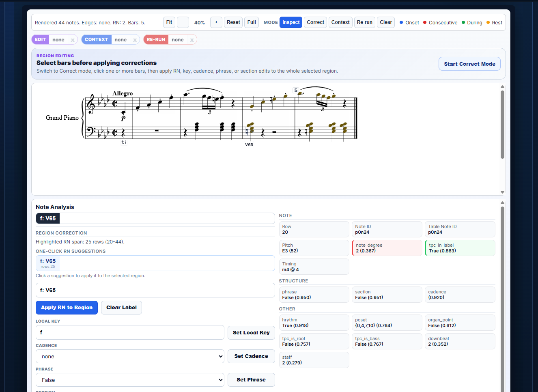Click the Start Correct Mode button
The image size is (538, 392).
tap(469, 64)
